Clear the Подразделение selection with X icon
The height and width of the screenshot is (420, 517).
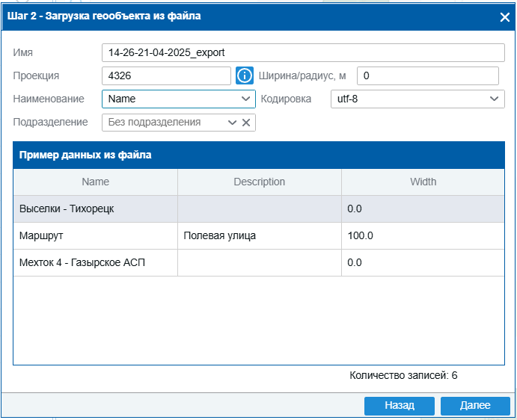click(245, 123)
